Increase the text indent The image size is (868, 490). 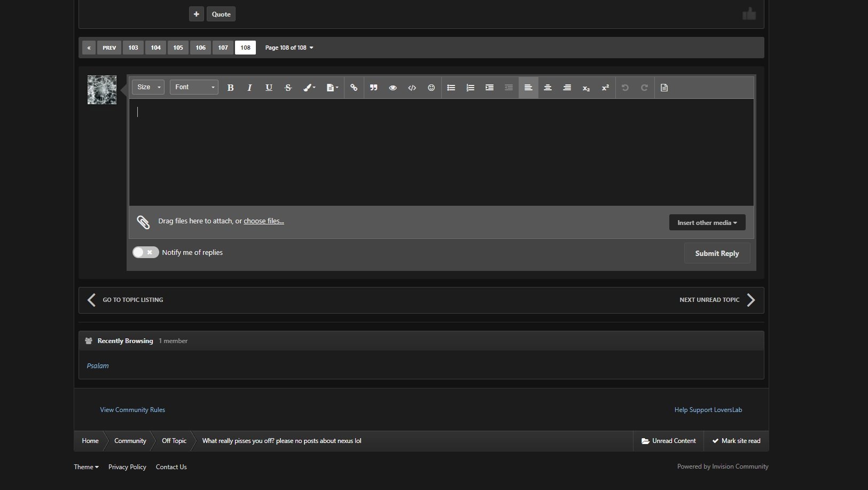click(x=489, y=88)
